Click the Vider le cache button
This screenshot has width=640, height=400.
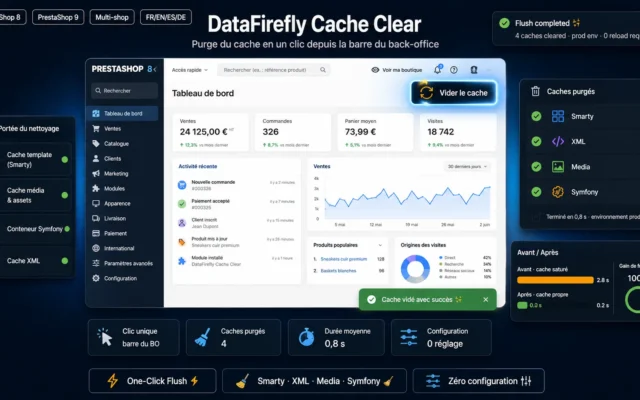(x=453, y=93)
